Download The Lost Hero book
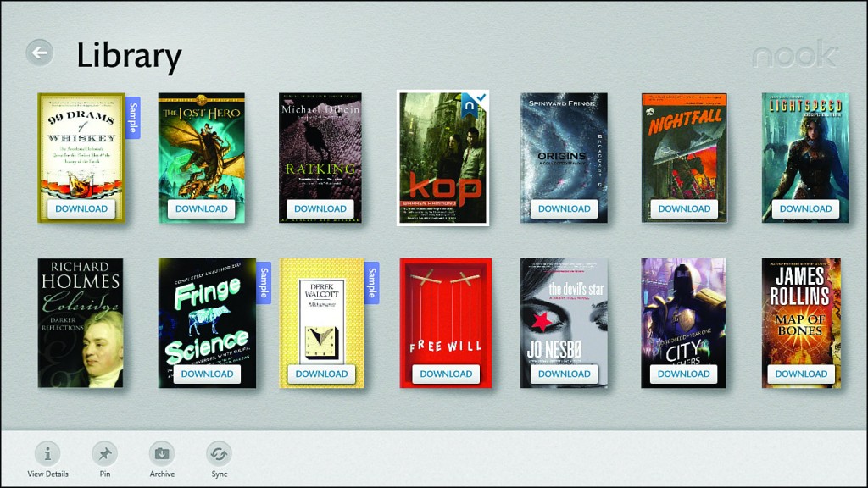 (202, 208)
